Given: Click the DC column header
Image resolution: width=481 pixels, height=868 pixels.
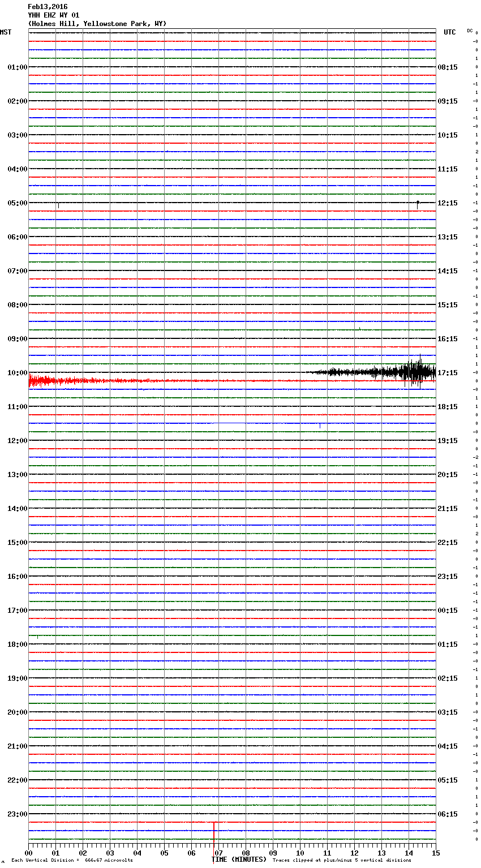Looking at the screenshot, I should 470,31.
